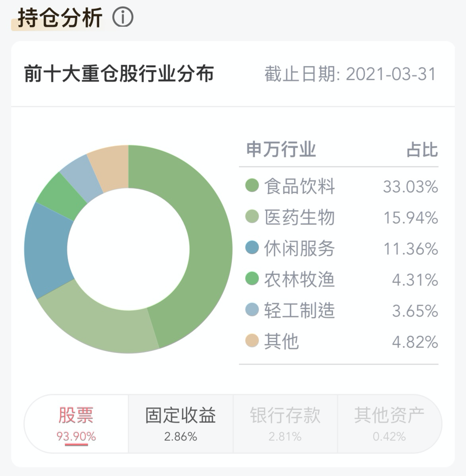The width and height of the screenshot is (466, 476).
Task: Click the 农林牧渔 legend dot
Action: [x=252, y=279]
